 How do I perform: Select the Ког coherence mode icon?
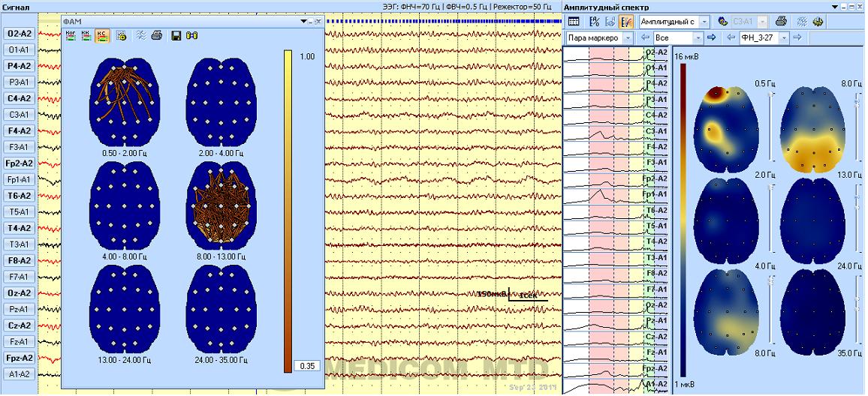tap(71, 35)
